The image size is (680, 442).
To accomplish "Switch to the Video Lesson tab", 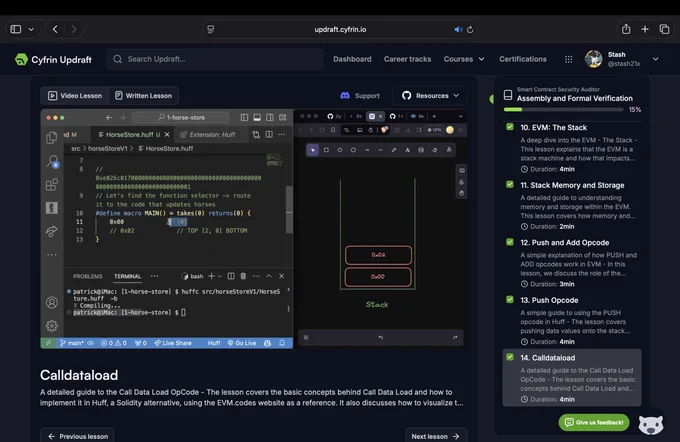I will (75, 95).
